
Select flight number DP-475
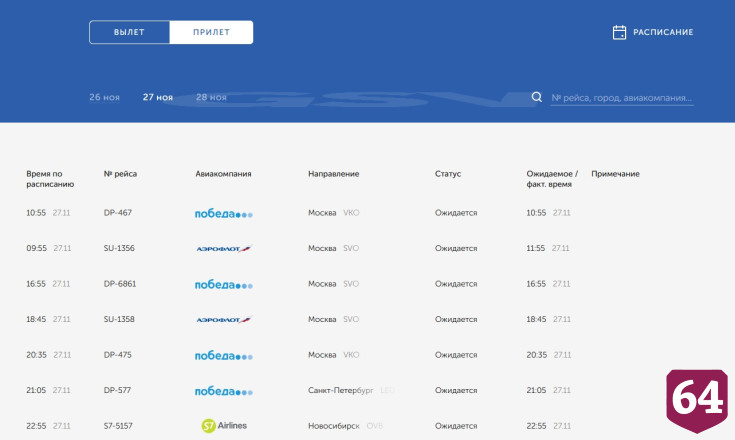pos(118,355)
